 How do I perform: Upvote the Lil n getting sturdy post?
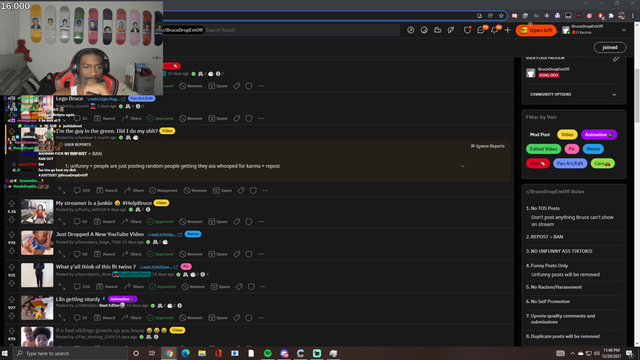pos(11,300)
